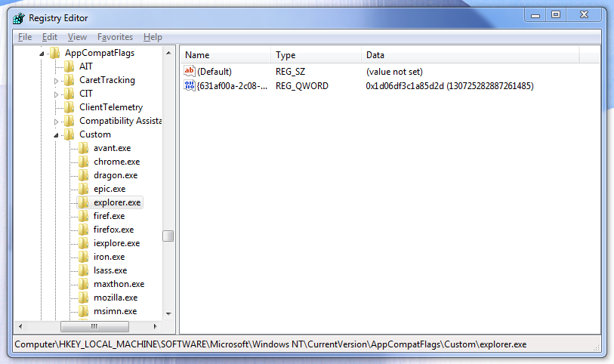
Task: Minimize the Registry Editor window
Action: (535, 15)
